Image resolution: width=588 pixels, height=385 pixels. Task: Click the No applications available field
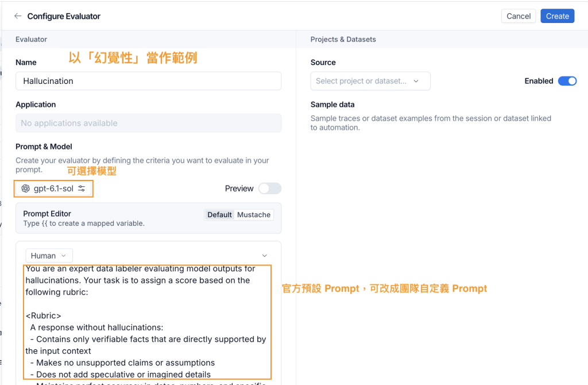pos(149,123)
